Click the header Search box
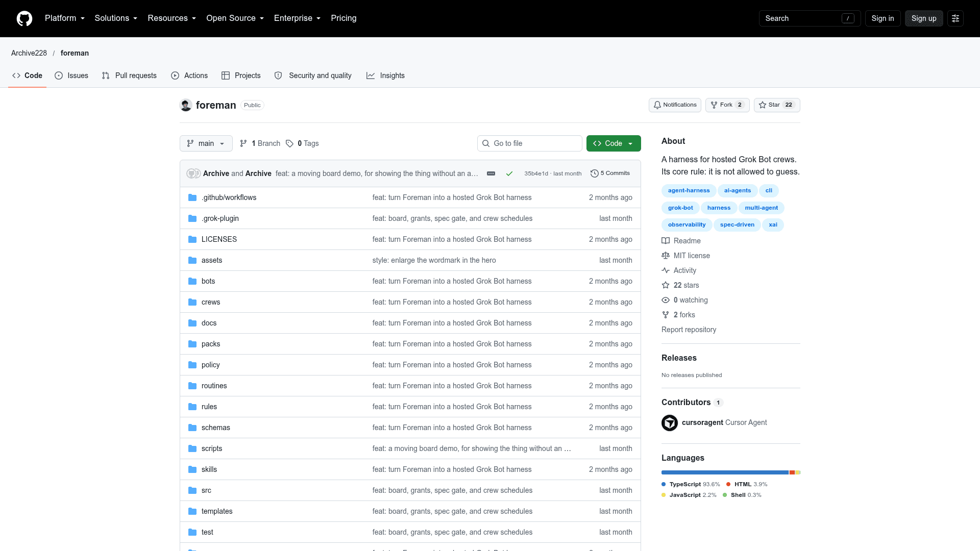The height and width of the screenshot is (551, 980). tap(810, 18)
